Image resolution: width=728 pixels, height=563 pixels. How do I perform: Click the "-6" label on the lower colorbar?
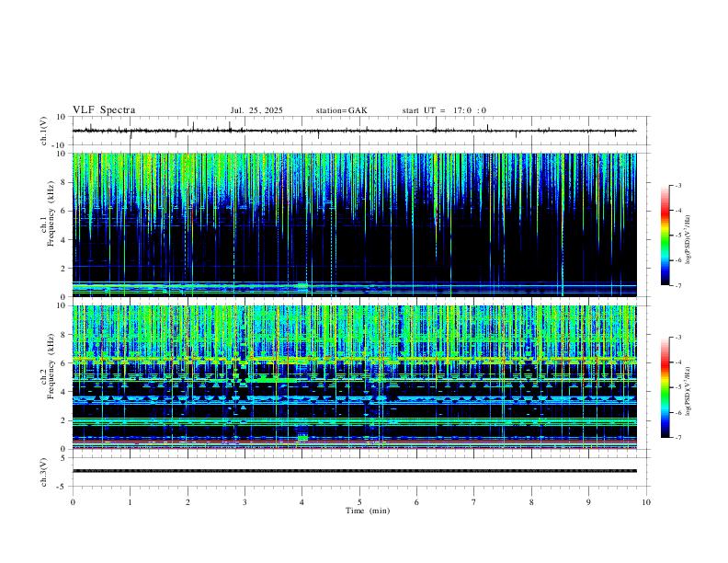[677, 412]
